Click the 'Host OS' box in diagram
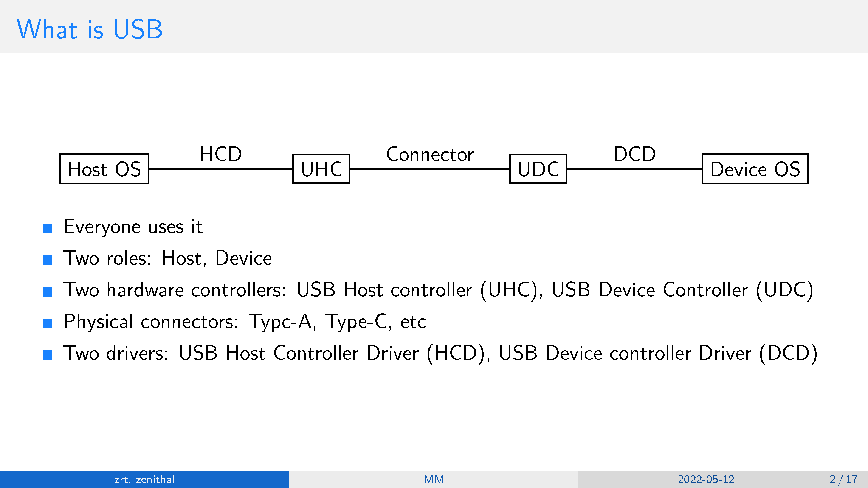This screenshot has height=488, width=868. coord(104,169)
